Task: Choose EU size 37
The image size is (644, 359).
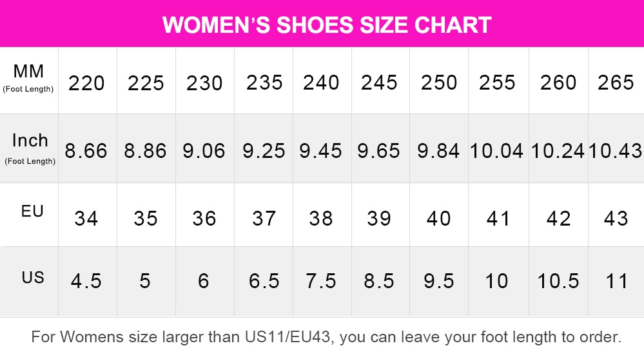Action: (264, 218)
